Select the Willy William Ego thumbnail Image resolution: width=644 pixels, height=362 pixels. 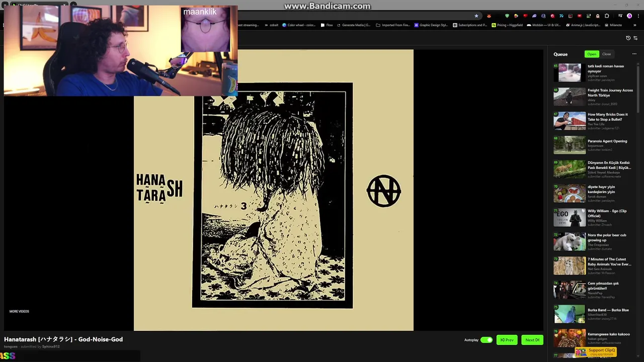tap(570, 217)
